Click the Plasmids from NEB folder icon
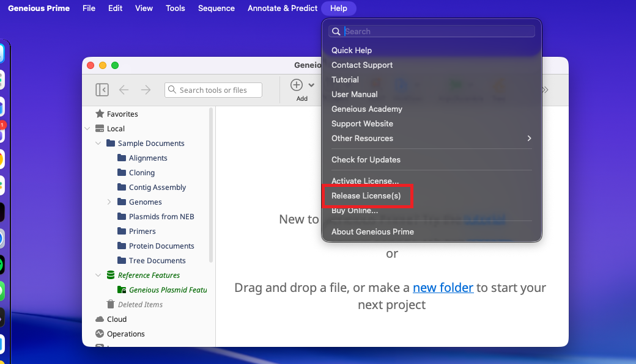The height and width of the screenshot is (364, 636). tap(122, 216)
